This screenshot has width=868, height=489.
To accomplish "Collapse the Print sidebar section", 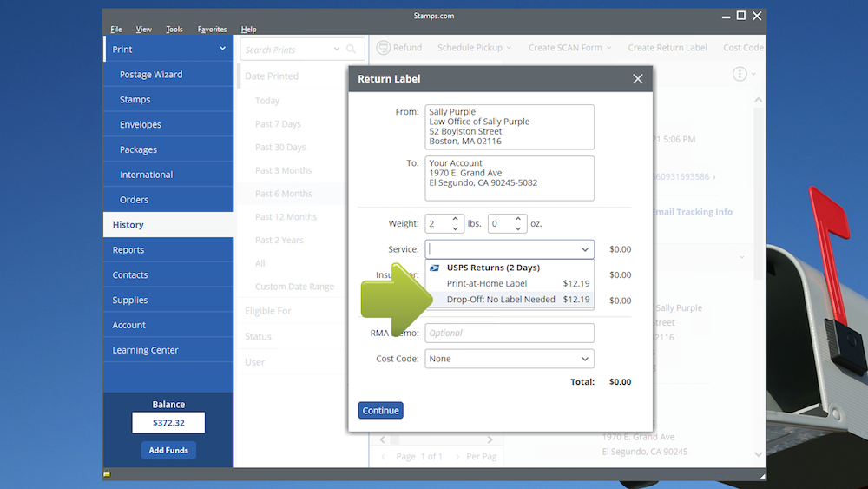I will (222, 49).
